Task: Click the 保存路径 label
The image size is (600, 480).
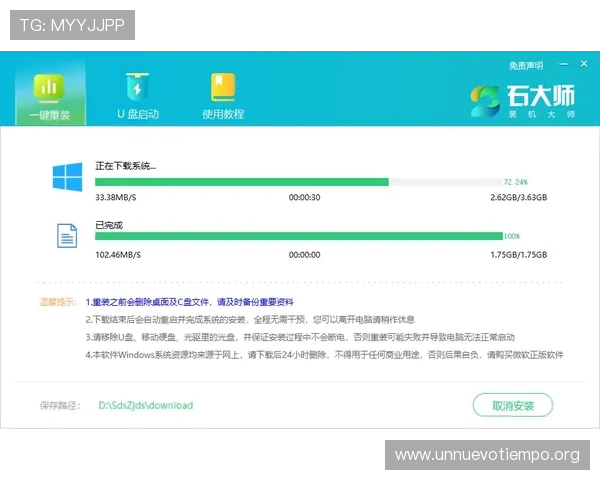Action: point(60,406)
